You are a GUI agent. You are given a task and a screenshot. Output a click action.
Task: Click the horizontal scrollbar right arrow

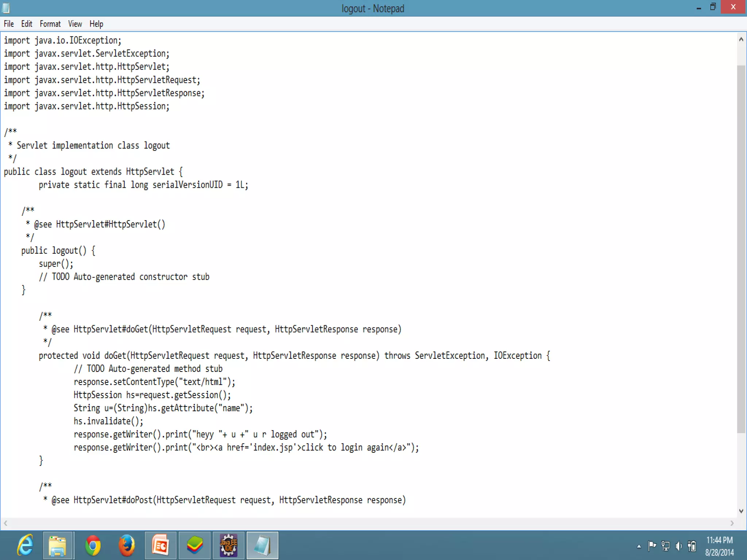732,523
